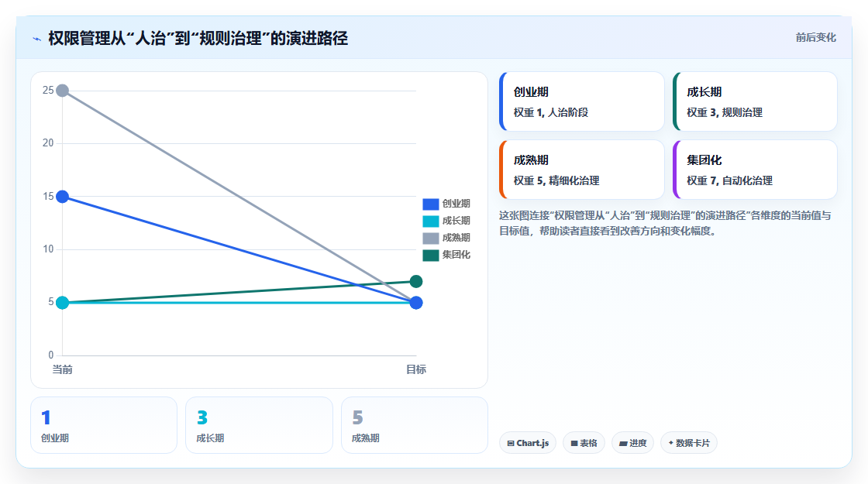Toggle the 创业期 legend blue swatch
Viewport: 868px width, 484px height.
(x=431, y=204)
